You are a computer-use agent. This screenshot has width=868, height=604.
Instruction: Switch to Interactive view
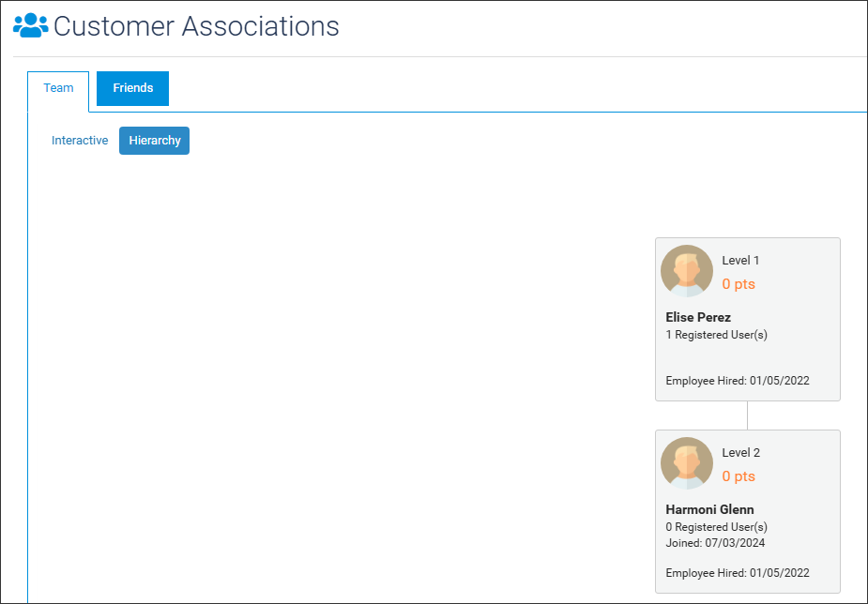point(80,141)
